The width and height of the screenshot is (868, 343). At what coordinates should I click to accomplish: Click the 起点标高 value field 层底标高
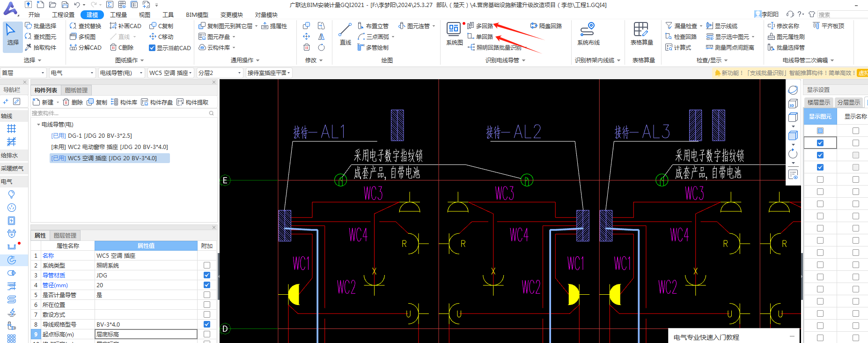click(146, 334)
